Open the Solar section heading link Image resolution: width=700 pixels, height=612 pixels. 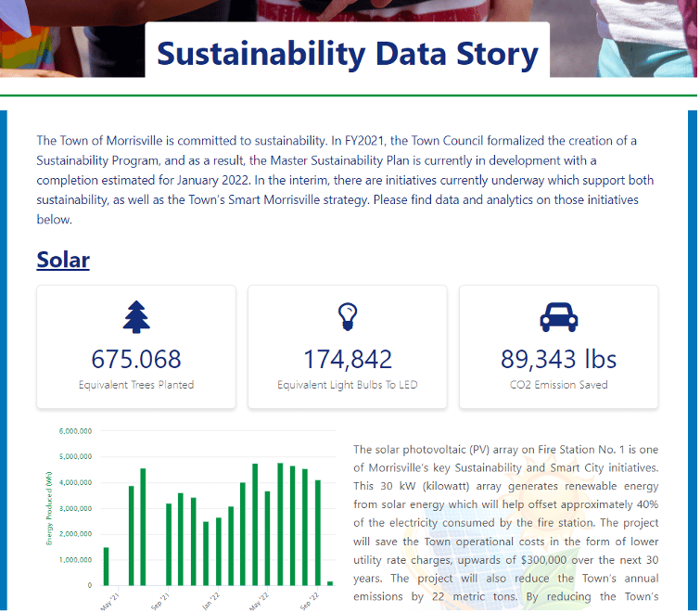[x=63, y=259]
